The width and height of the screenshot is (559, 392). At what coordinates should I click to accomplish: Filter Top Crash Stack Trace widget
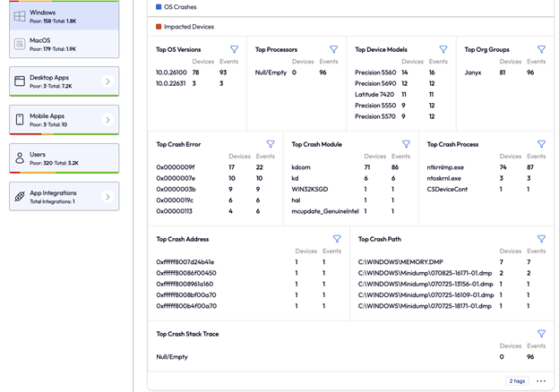[x=541, y=333]
